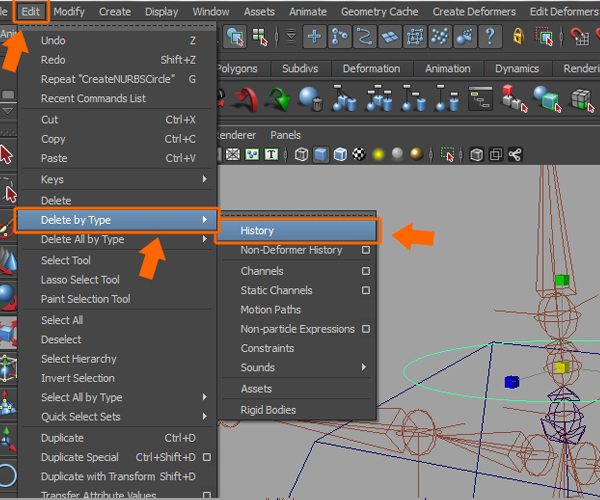
Task: Choose Select Hierarchy menu entry
Action: (117, 359)
